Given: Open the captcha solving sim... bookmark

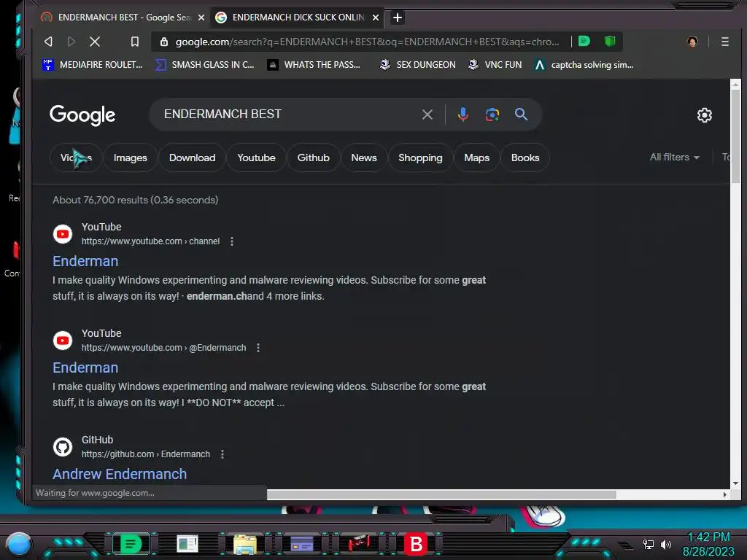Looking at the screenshot, I should (584, 65).
